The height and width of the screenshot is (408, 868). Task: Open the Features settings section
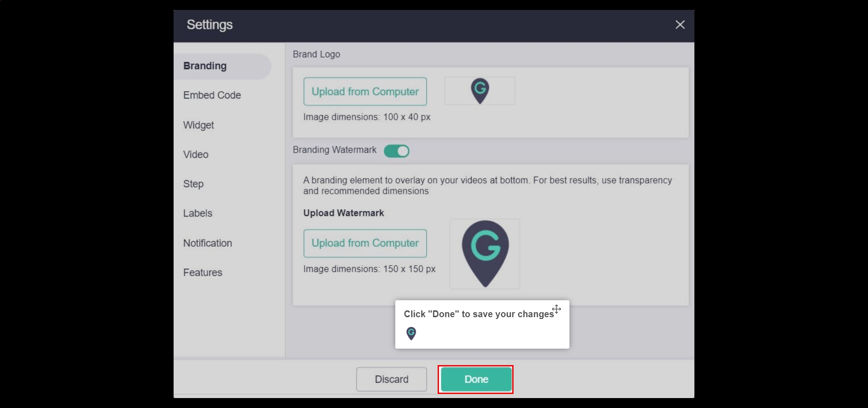pyautogui.click(x=203, y=272)
